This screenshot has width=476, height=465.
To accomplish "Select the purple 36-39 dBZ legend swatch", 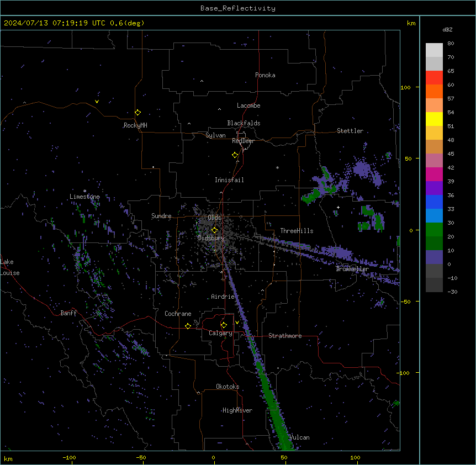I will tap(434, 188).
